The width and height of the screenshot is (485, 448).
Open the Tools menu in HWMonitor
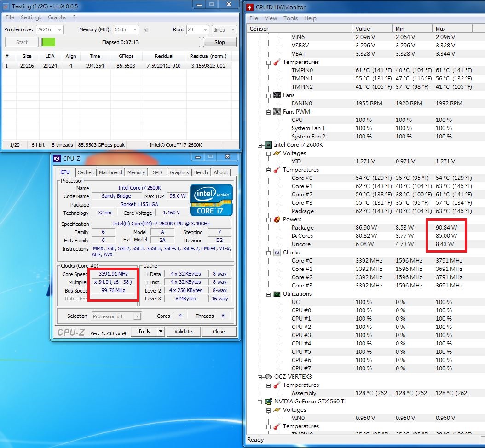click(290, 18)
